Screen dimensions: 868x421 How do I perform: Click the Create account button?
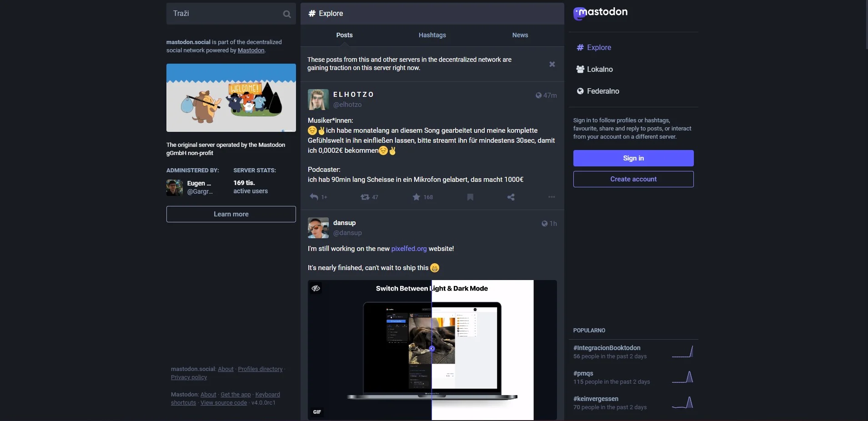pyautogui.click(x=633, y=179)
